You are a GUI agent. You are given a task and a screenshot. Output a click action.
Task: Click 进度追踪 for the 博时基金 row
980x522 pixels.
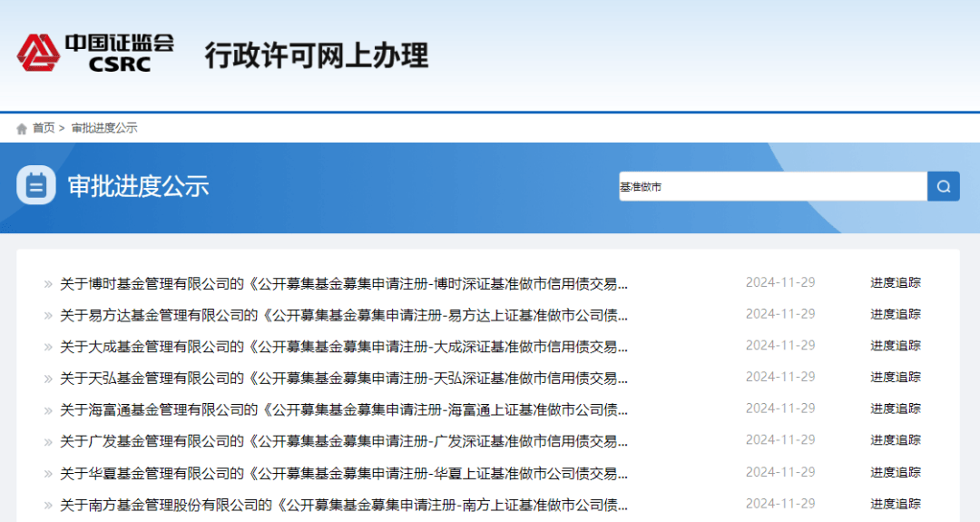tap(896, 282)
